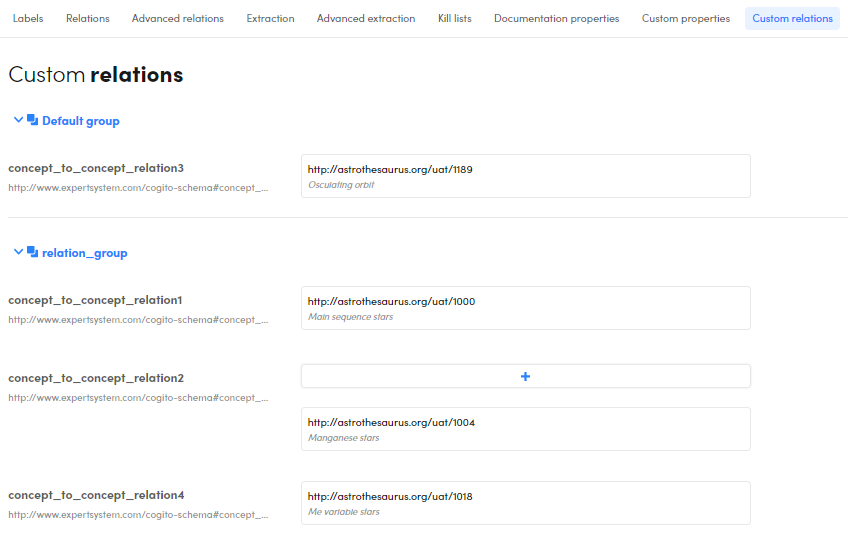Click the Manganese stars relation entry

[x=525, y=429]
